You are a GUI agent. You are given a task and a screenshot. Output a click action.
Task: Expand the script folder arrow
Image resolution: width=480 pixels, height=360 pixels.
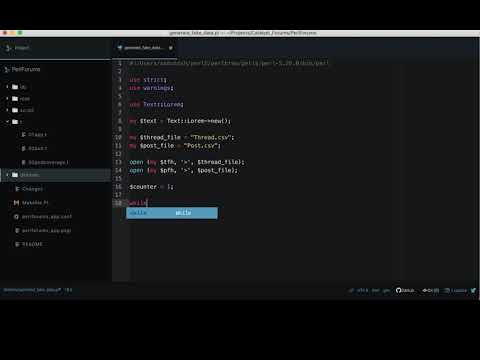[x=7, y=110]
